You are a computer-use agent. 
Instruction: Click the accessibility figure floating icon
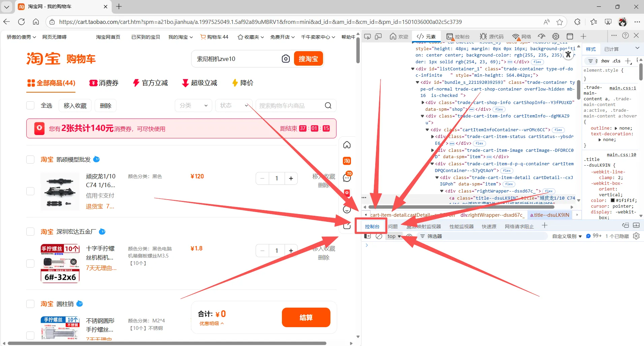point(568,55)
